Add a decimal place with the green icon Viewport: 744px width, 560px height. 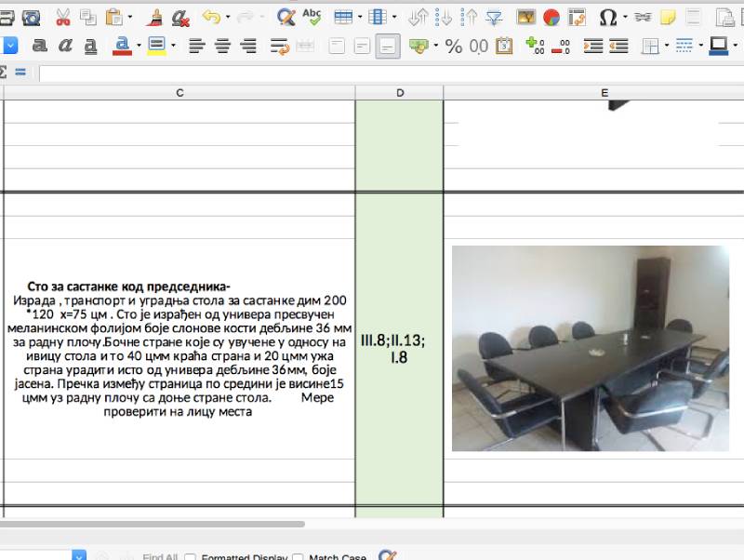tap(533, 44)
